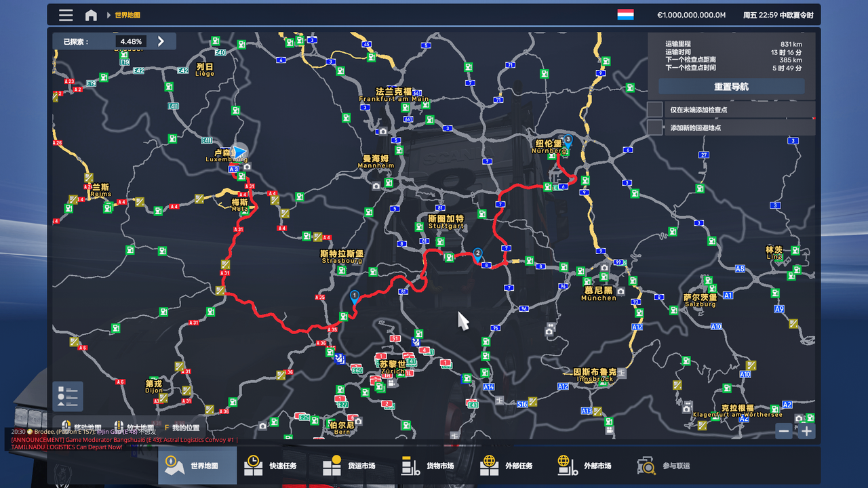Viewport: 868px width, 488px height.
Task: Select waypoint marker 3 at Nürnberg
Action: coord(568,140)
